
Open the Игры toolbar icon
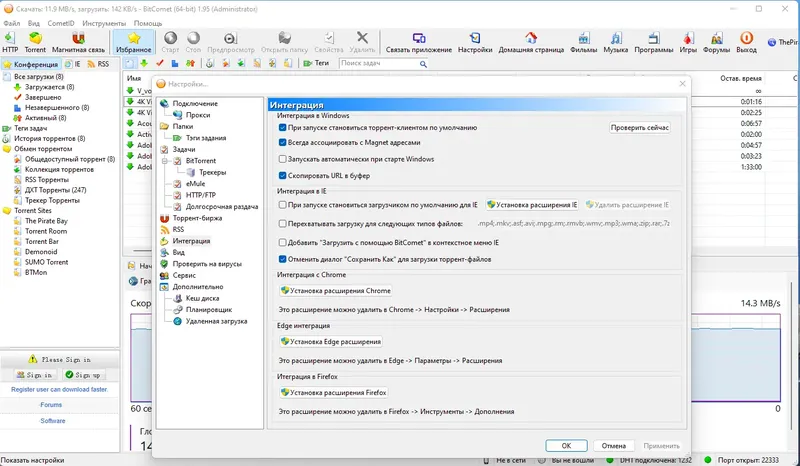click(688, 42)
